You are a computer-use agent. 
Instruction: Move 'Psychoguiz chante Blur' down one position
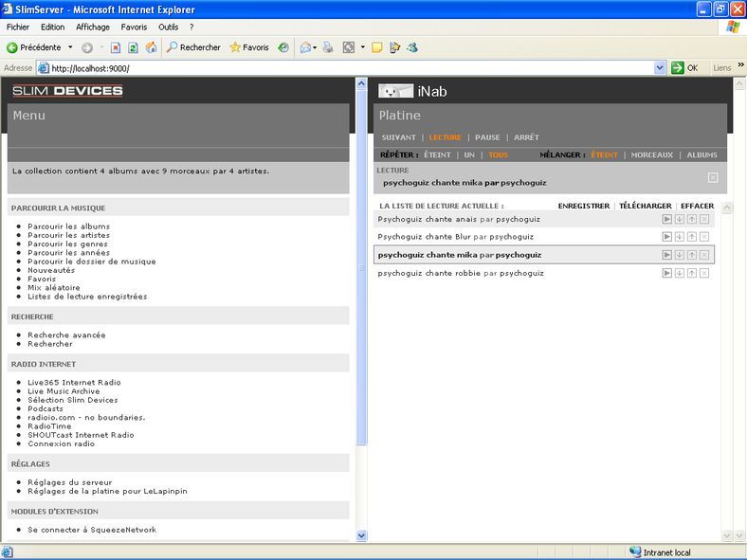[680, 237]
